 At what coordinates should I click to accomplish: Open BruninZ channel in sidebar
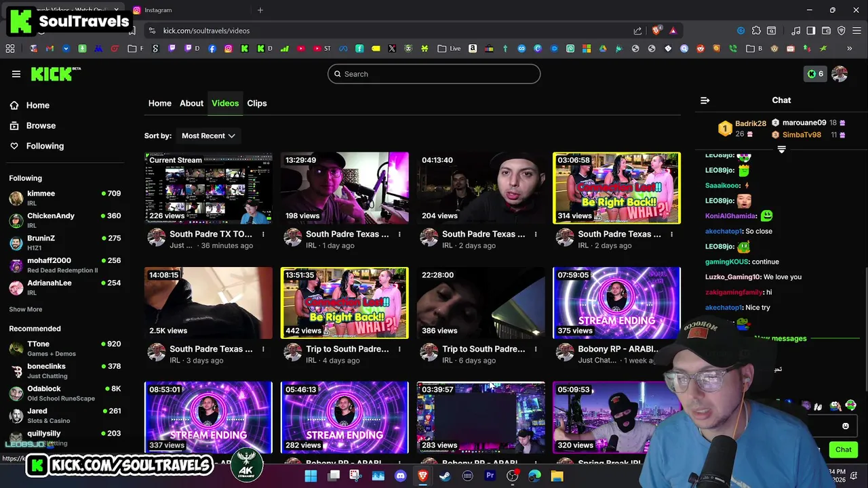[x=64, y=243]
